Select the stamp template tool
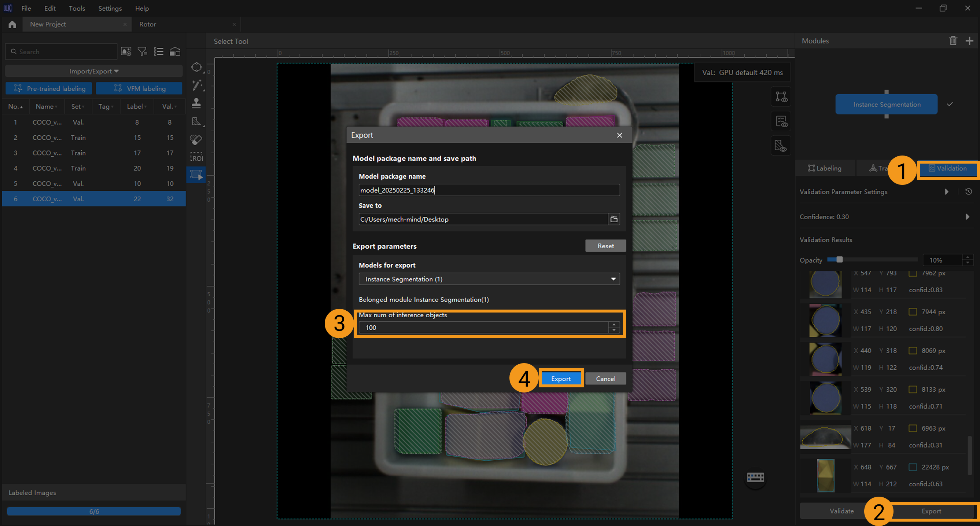980x526 pixels. (196, 103)
